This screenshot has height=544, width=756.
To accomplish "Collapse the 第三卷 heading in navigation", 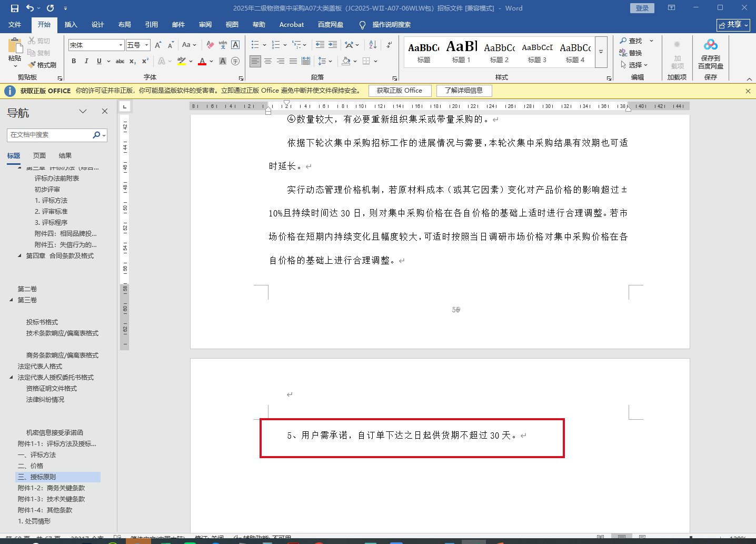I will [x=12, y=300].
